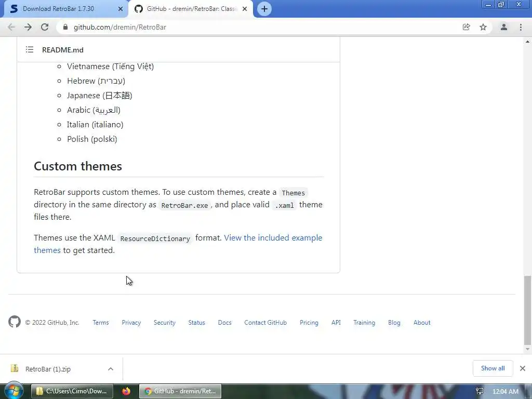Go forward with the browser arrow
The image size is (532, 399).
coord(28,27)
